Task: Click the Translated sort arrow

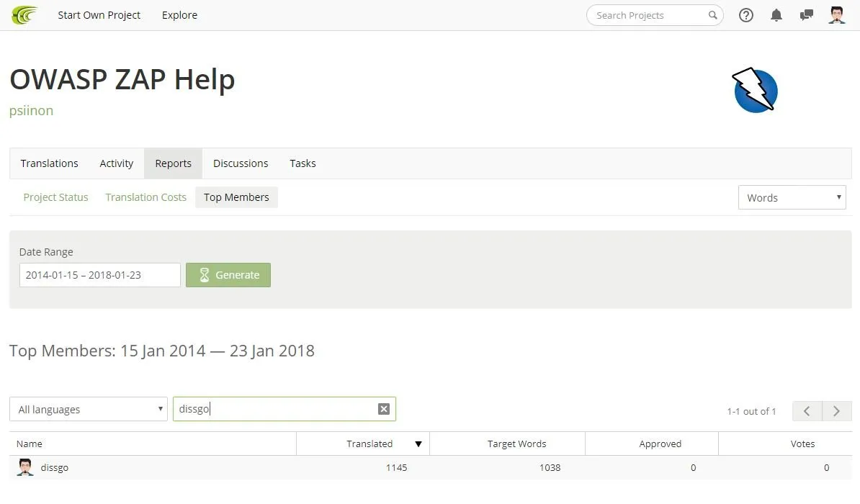Action: [418, 444]
